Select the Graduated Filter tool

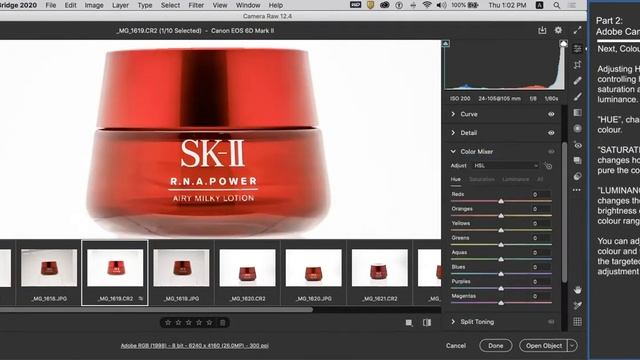click(577, 113)
